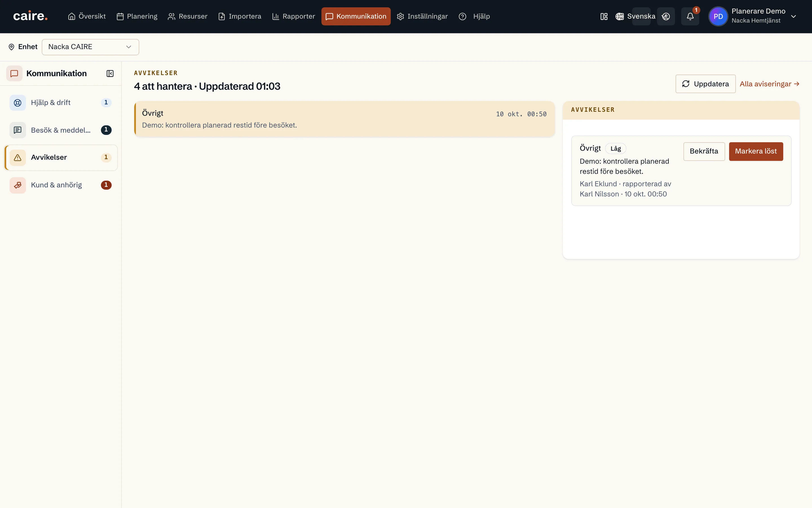Select Avvikelser sidebar item
812x508 pixels.
tap(61, 157)
